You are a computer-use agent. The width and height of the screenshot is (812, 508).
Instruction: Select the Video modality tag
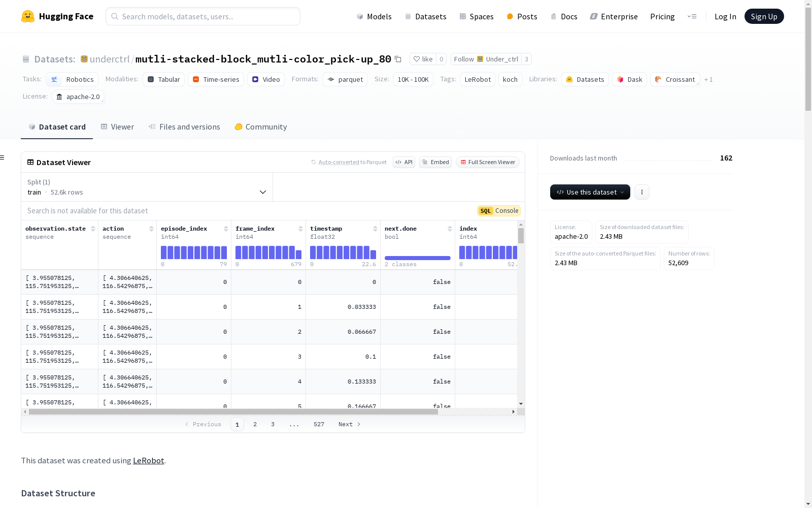pos(266,79)
